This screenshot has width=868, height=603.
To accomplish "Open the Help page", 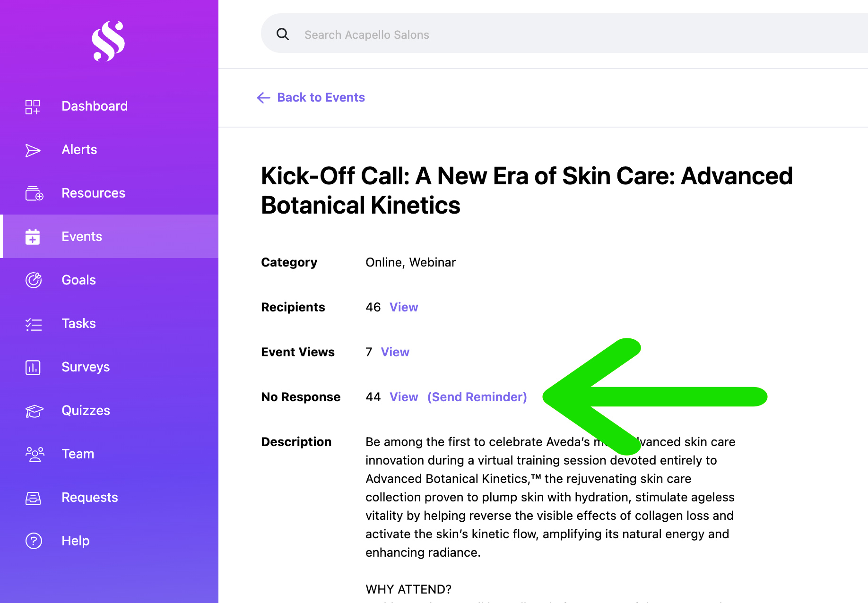I will pyautogui.click(x=109, y=541).
